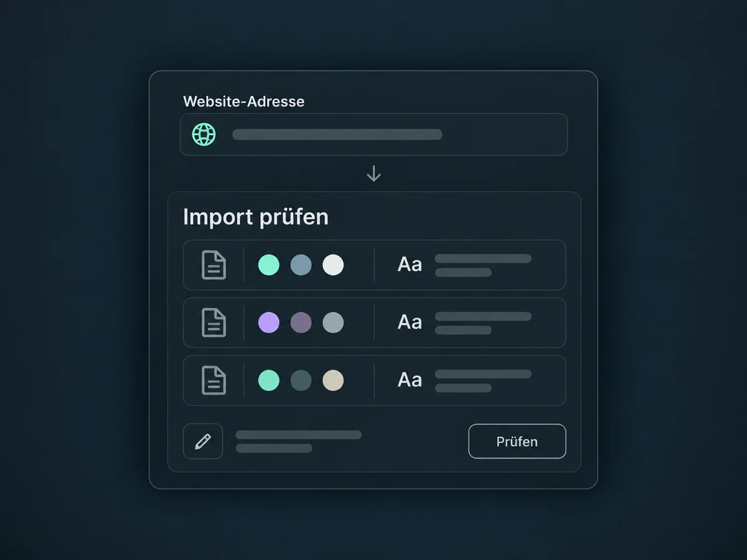The height and width of the screenshot is (560, 747).
Task: Select the document icon beside the white swatch row
Action: point(214,265)
